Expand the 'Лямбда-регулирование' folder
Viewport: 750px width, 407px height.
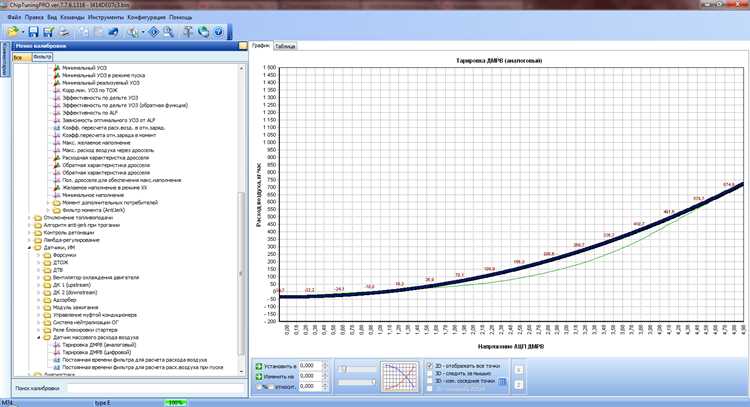tap(28, 239)
